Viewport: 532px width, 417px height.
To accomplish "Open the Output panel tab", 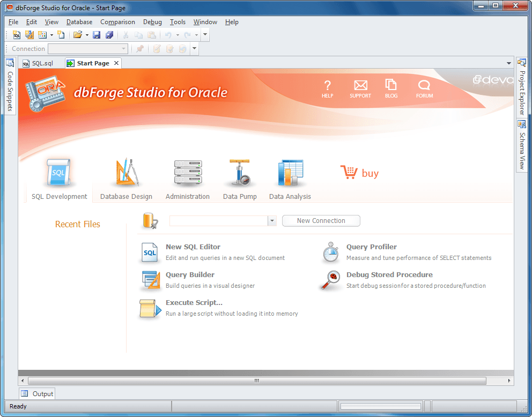I will [37, 393].
